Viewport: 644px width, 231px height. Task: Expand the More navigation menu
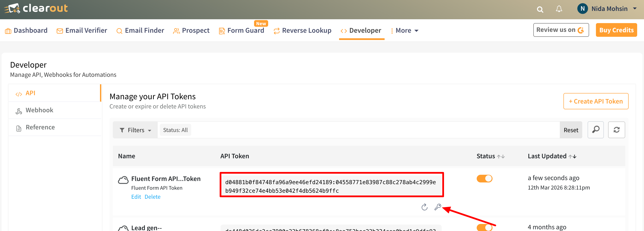(404, 30)
